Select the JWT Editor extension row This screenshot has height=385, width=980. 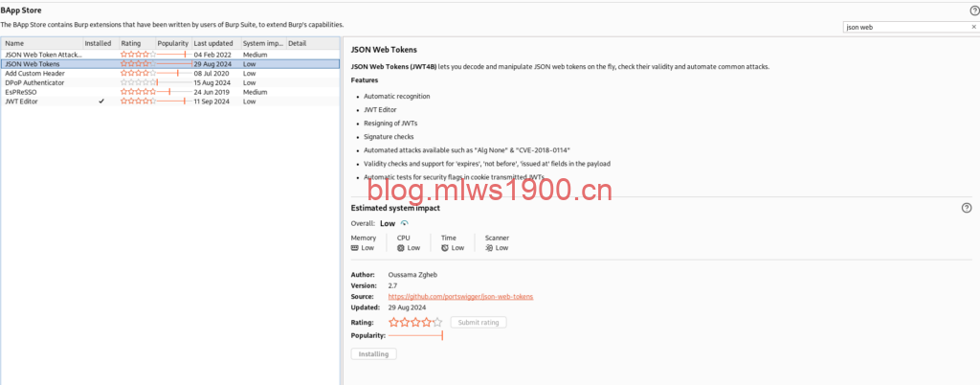coord(170,102)
